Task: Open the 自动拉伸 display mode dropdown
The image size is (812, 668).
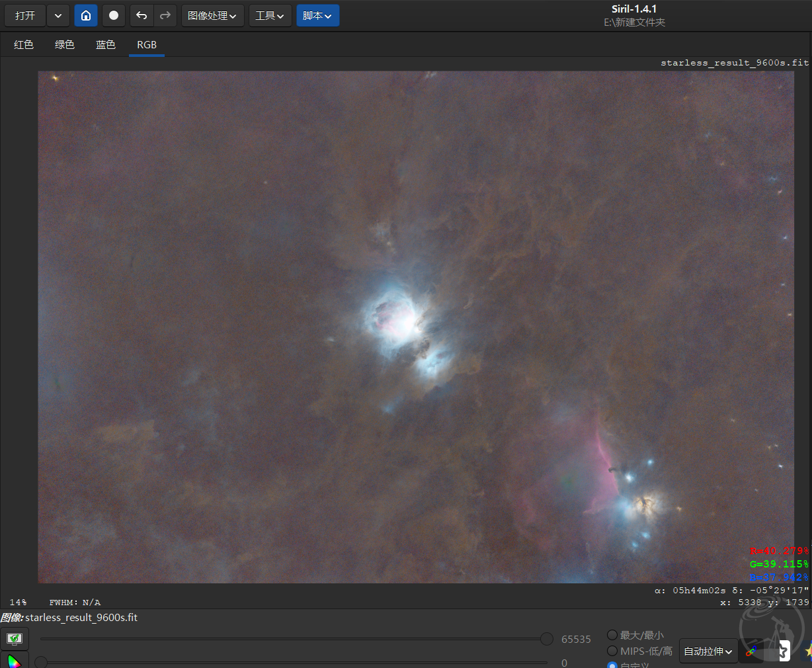Action: click(708, 651)
